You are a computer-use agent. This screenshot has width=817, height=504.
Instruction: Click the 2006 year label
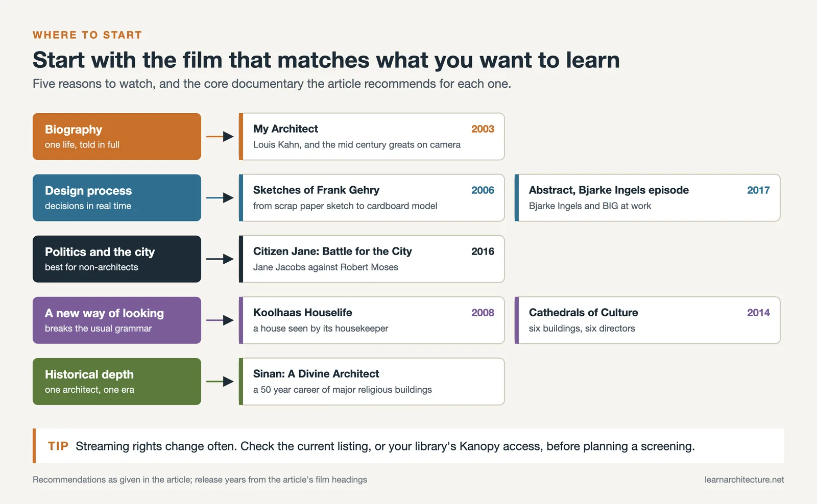point(483,190)
